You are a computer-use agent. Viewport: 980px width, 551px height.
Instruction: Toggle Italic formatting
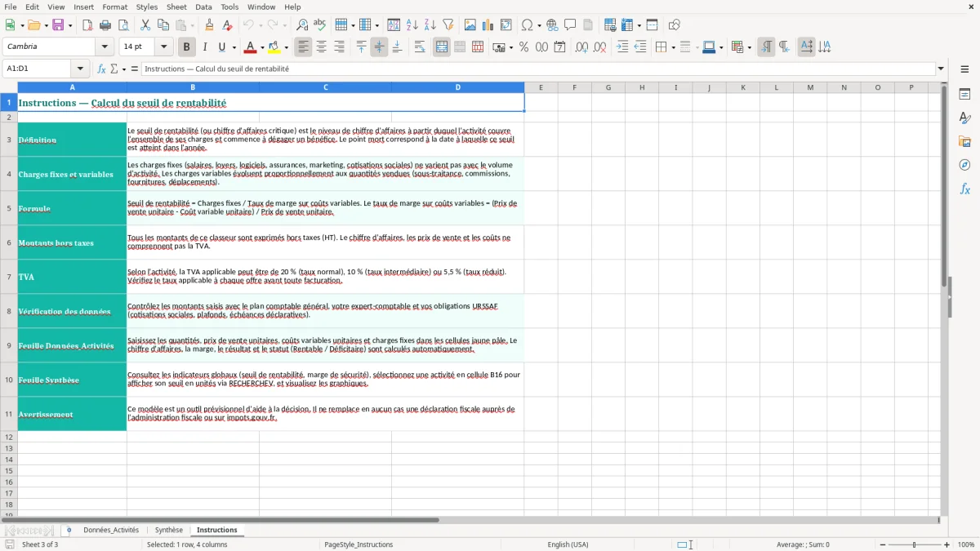click(x=205, y=47)
